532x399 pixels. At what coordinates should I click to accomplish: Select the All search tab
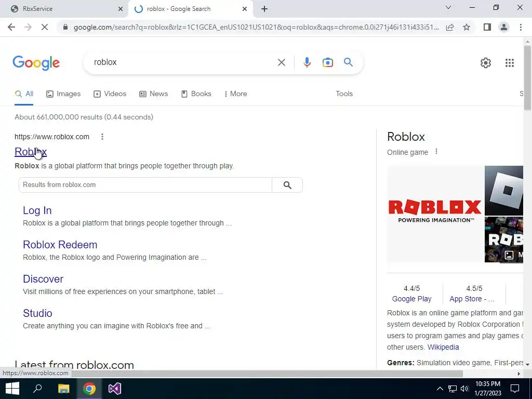coord(24,94)
